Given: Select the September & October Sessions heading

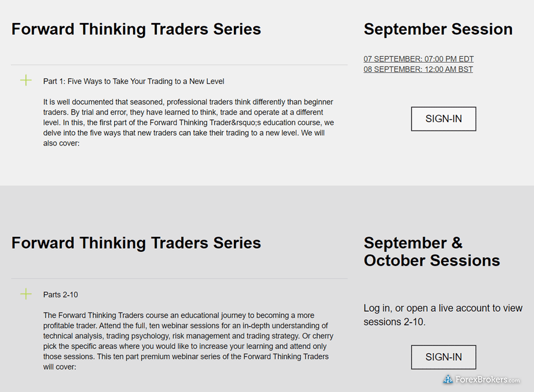Looking at the screenshot, I should (x=432, y=251).
